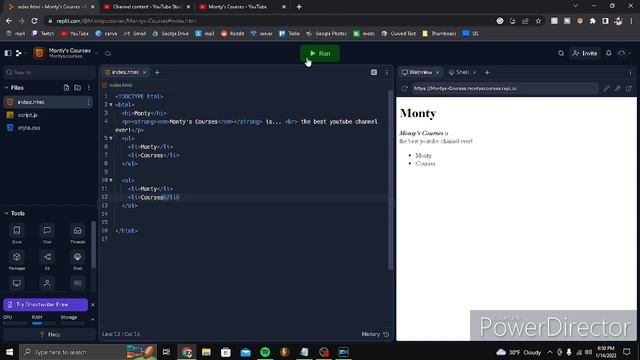This screenshot has height=360, width=640.
Task: Open the Webview devtools wrench icon
Action: pyautogui.click(x=618, y=88)
